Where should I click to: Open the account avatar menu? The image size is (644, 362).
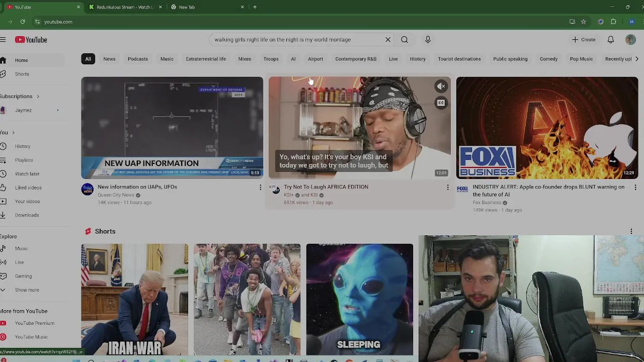coord(630,40)
